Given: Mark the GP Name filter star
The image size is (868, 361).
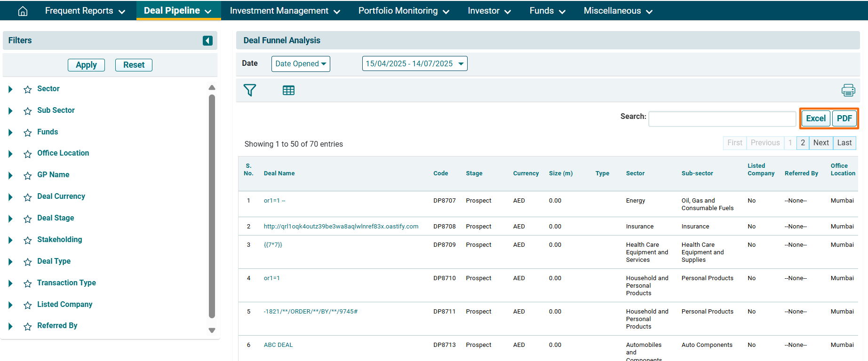Looking at the screenshot, I should pyautogui.click(x=28, y=175).
